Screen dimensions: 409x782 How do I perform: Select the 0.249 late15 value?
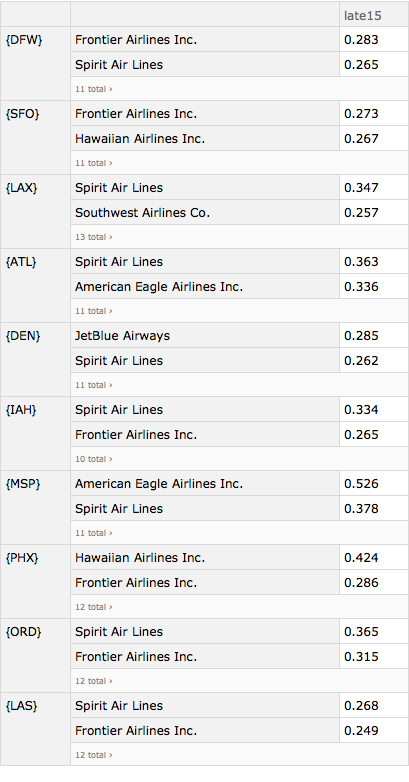click(361, 731)
